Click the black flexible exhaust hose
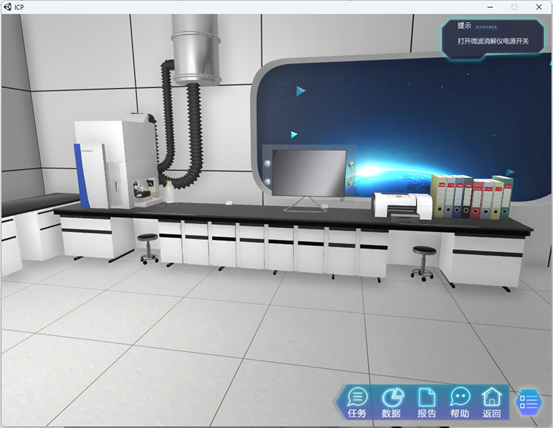The height and width of the screenshot is (428, 553). point(181,123)
